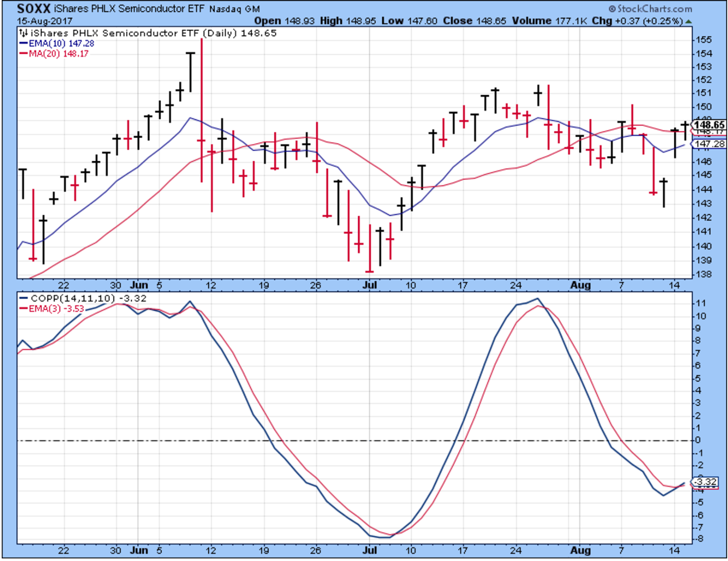Click the 'MA(20) 148.17' legend text
This screenshot has height=561, width=728.
59,54
